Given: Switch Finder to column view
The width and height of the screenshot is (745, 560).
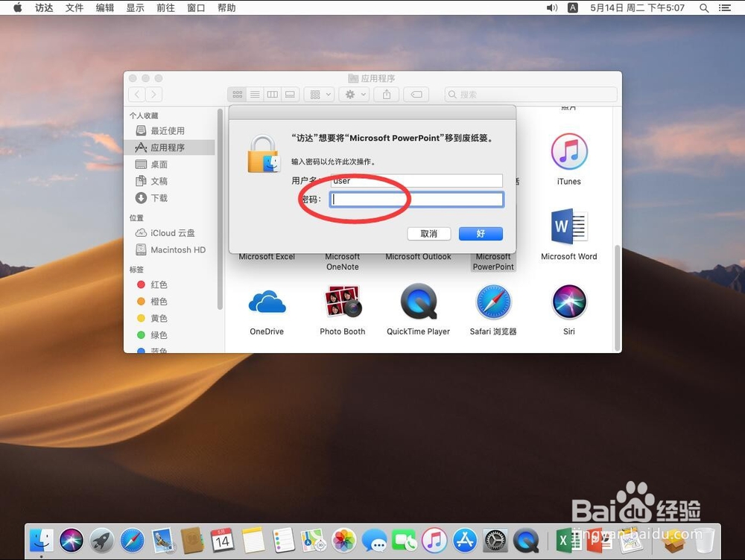Looking at the screenshot, I should click(272, 95).
